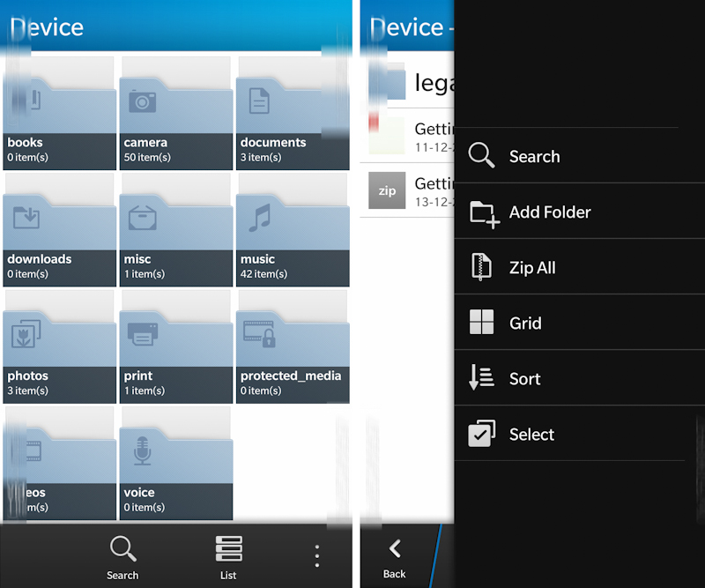Open the print folder
Screen dimensions: 705x588
176,346
